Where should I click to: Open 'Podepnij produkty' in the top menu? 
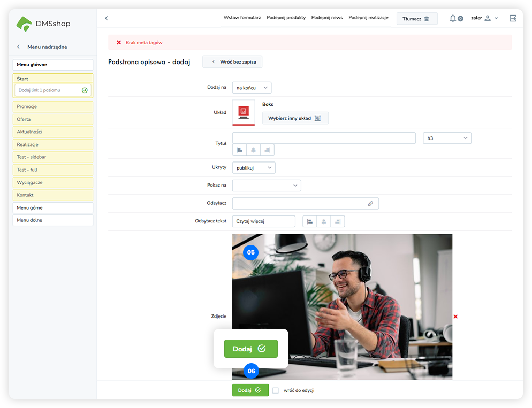point(286,18)
